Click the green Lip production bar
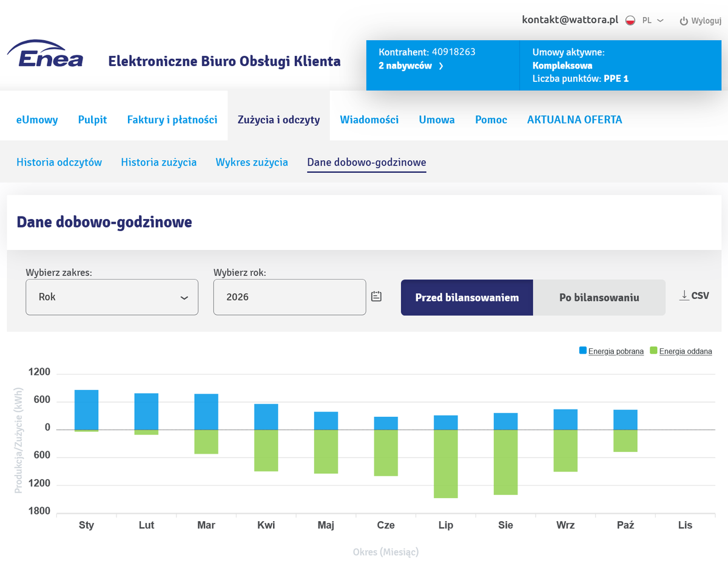728x566 pixels. point(446,464)
